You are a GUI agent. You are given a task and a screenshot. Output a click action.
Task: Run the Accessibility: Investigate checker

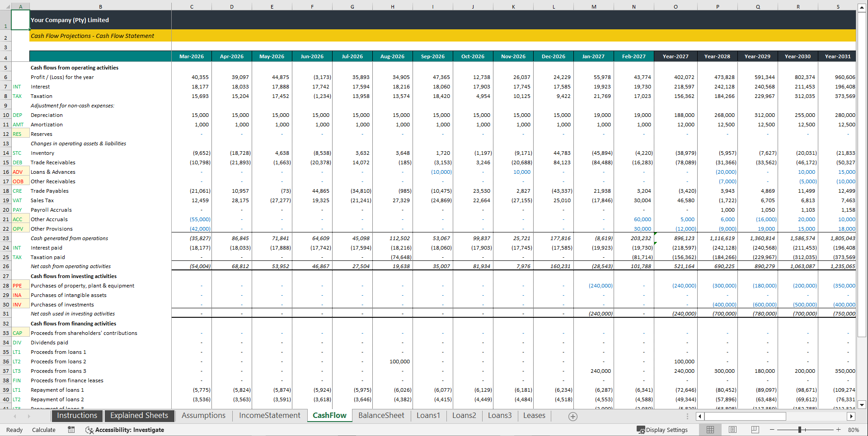125,429
